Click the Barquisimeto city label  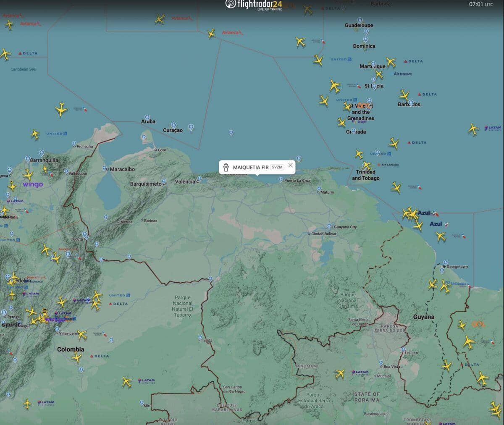point(146,184)
